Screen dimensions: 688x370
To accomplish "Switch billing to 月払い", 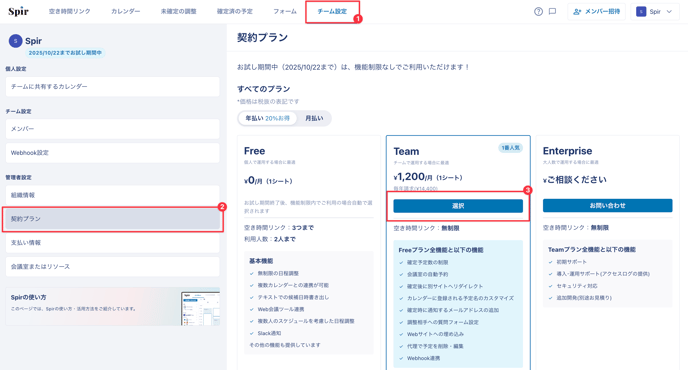I will [x=314, y=119].
